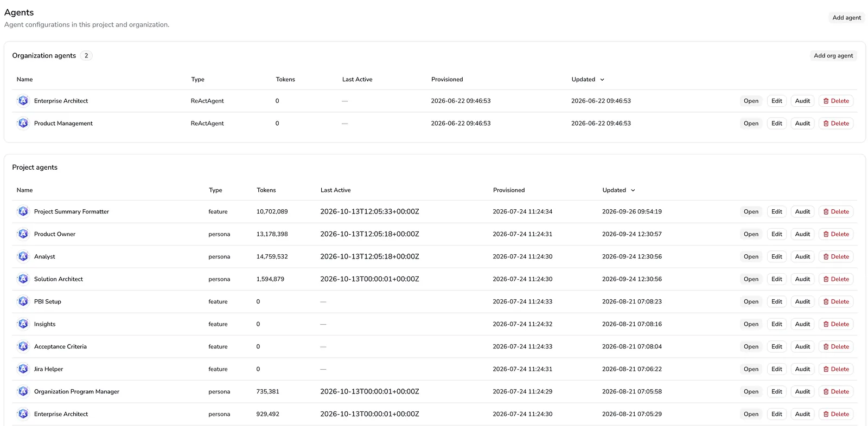Open the Product Management org agent
Screen dimensions: 868x426
[x=751, y=124]
